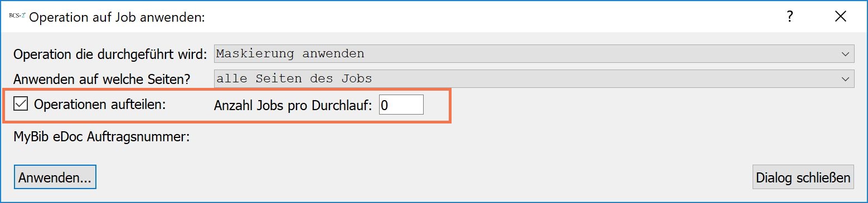Select the 'alle Seiten des Jobs' text

[294, 78]
